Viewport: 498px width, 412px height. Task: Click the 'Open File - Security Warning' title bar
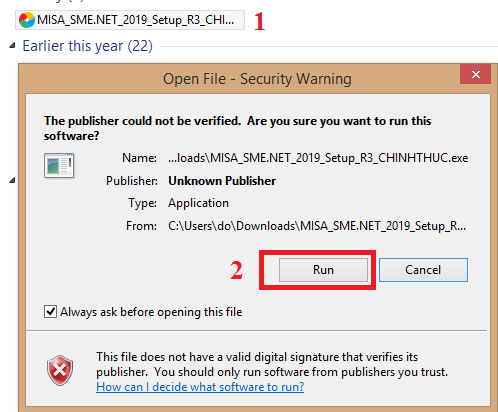[257, 79]
